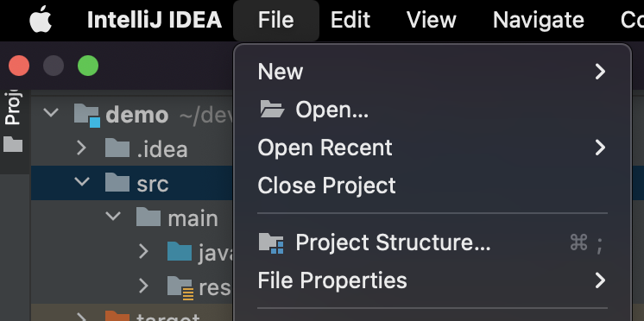This screenshot has width=644, height=321.
Task: Click the java source folder icon
Action: (180, 251)
